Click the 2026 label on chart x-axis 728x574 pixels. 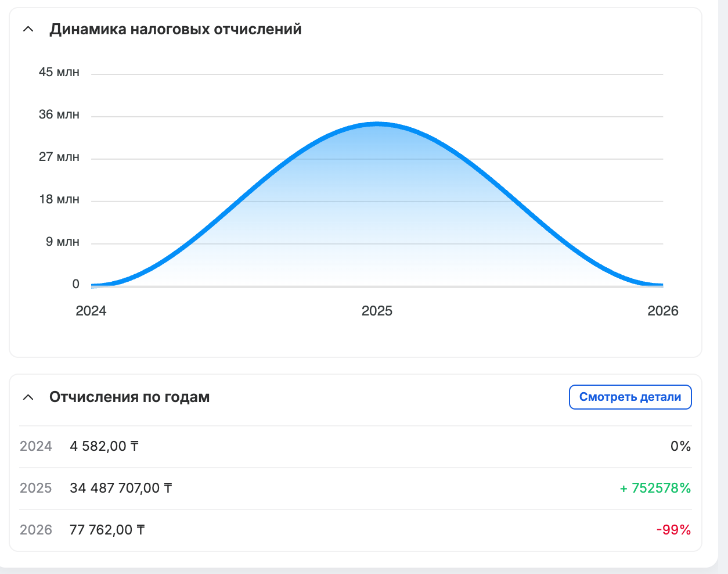[x=662, y=311]
